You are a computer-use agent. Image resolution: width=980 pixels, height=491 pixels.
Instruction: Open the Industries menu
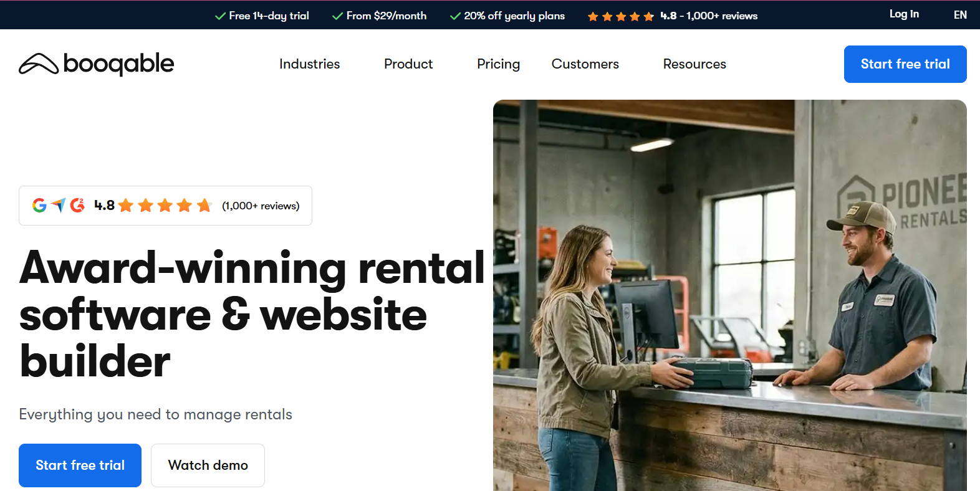pos(309,64)
